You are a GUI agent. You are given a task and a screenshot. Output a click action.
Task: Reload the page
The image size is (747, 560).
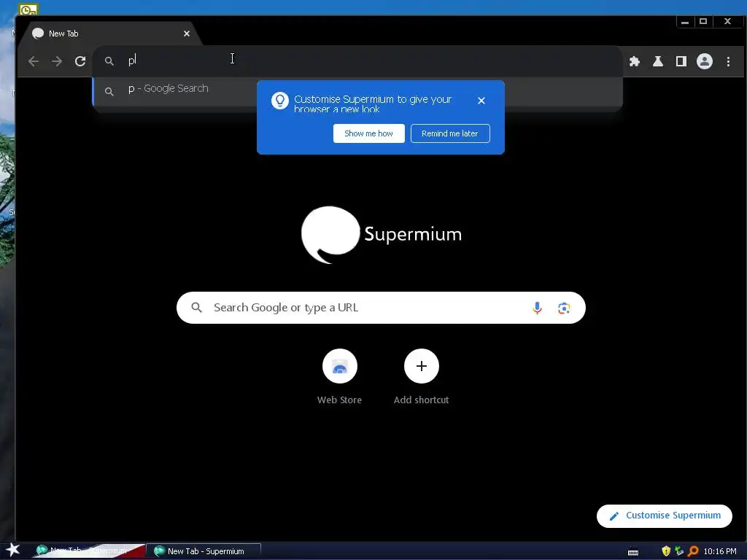click(x=80, y=61)
